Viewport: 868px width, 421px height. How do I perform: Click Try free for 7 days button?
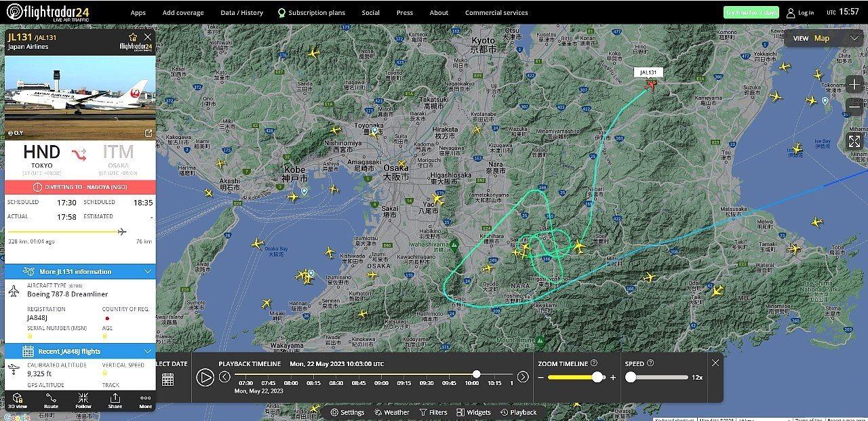pyautogui.click(x=751, y=12)
